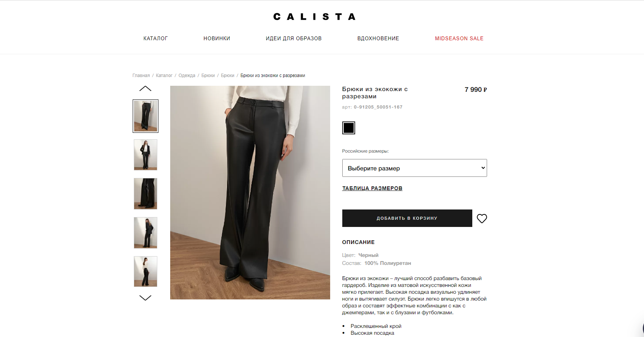Click the up chevron above thumbnails
The height and width of the screenshot is (337, 644).
[145, 88]
